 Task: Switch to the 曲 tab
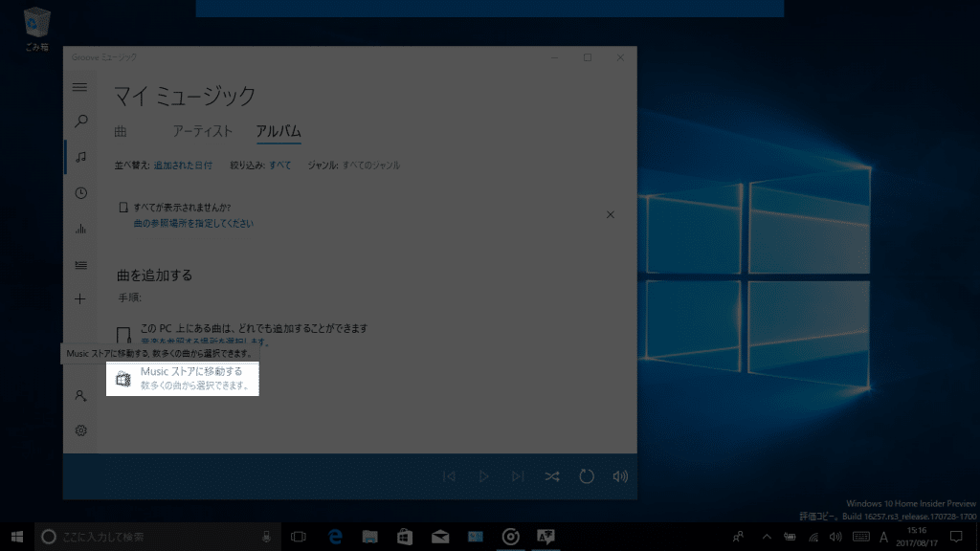point(121,131)
